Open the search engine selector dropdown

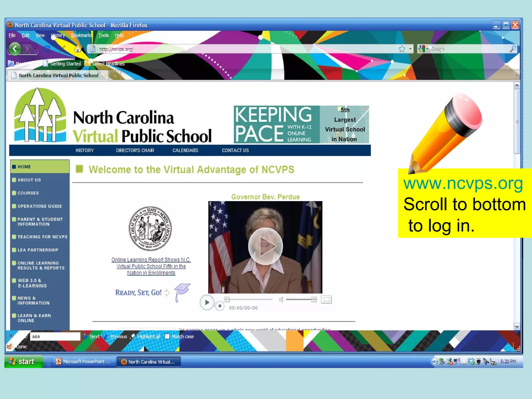[423, 49]
